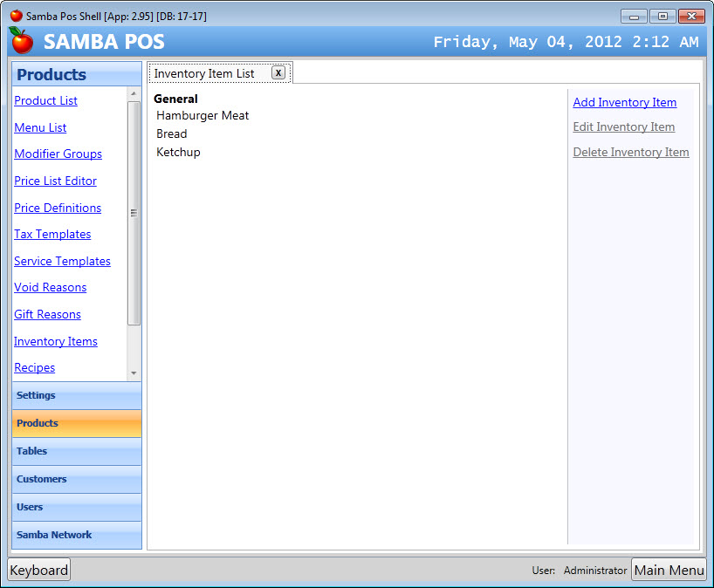Switch to the Customers section
This screenshot has height=588, width=714.
pyautogui.click(x=77, y=479)
